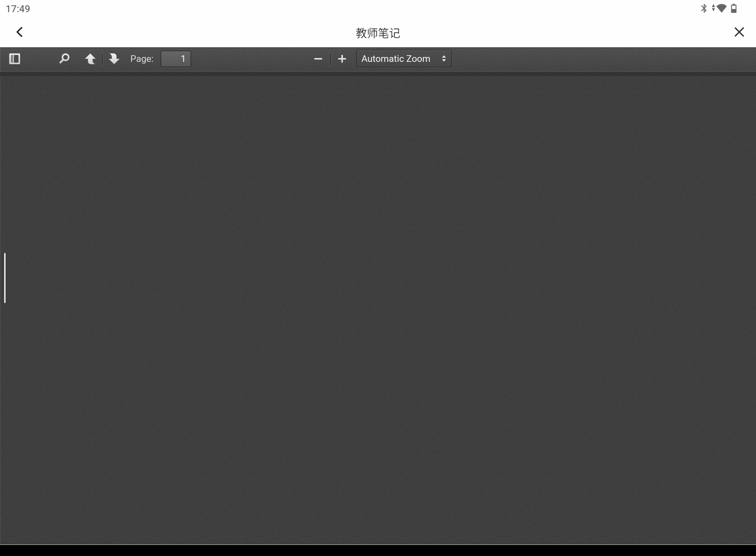Zoom out with the minus button

(x=318, y=59)
